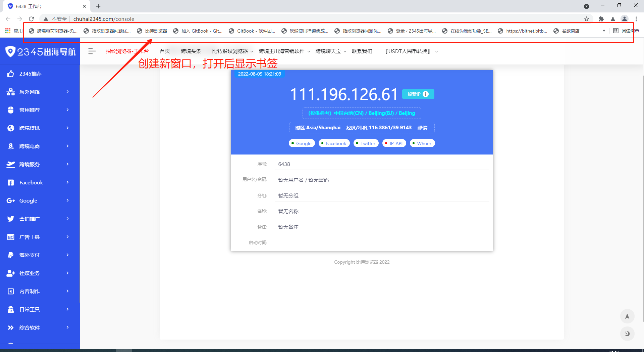Click the 刷新IP button
644x352 pixels.
[418, 94]
